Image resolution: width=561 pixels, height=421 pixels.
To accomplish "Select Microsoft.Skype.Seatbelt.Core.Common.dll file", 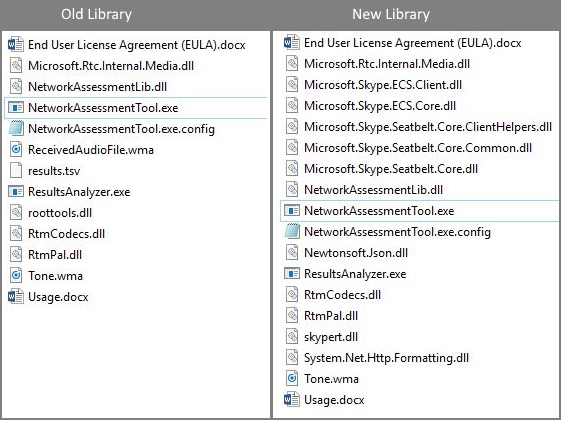I will pos(418,148).
